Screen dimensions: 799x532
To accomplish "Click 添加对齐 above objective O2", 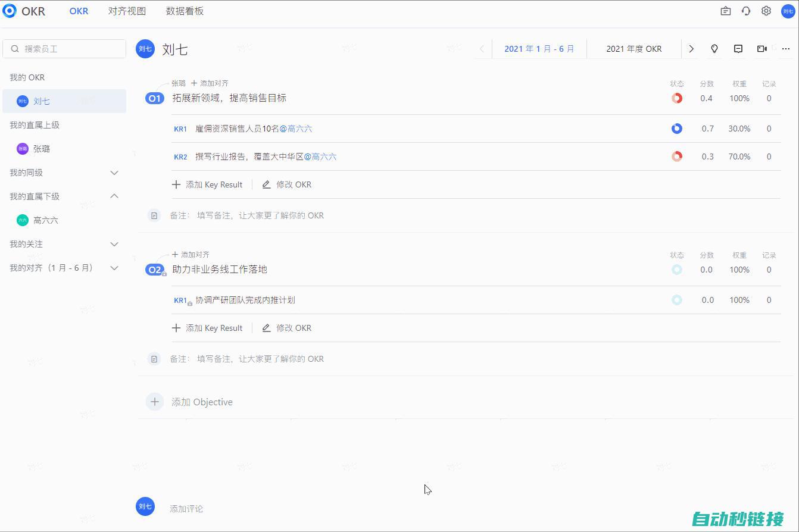I will pyautogui.click(x=191, y=255).
